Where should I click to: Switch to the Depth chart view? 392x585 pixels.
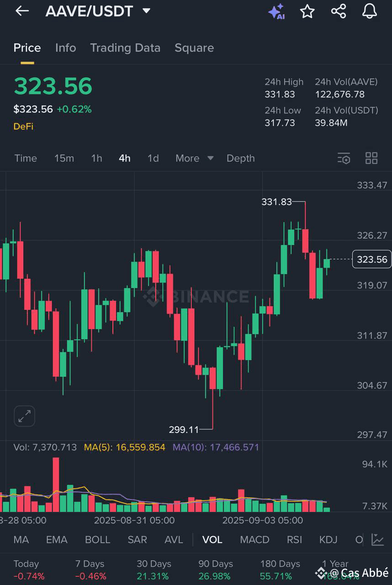click(240, 159)
